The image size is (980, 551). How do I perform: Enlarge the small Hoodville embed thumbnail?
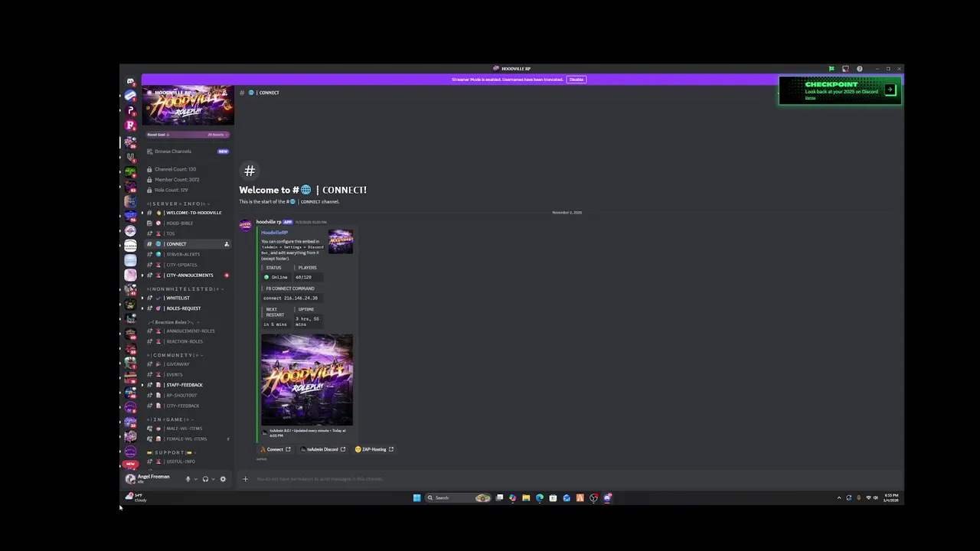(x=341, y=241)
